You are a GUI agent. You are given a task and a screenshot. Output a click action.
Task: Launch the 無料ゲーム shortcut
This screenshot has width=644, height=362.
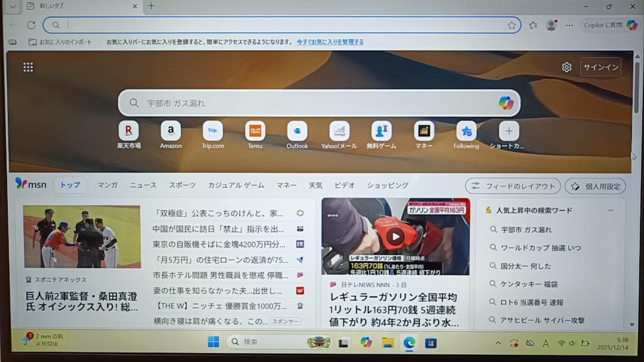382,131
